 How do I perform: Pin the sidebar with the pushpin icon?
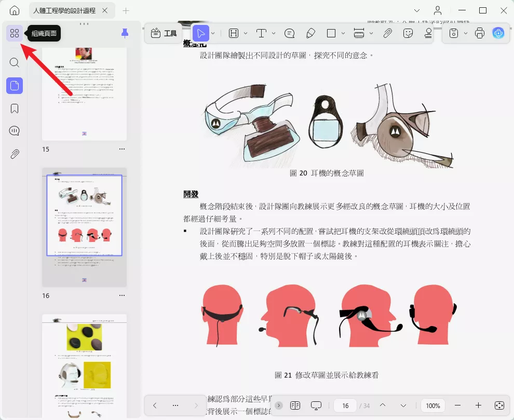coord(125,33)
